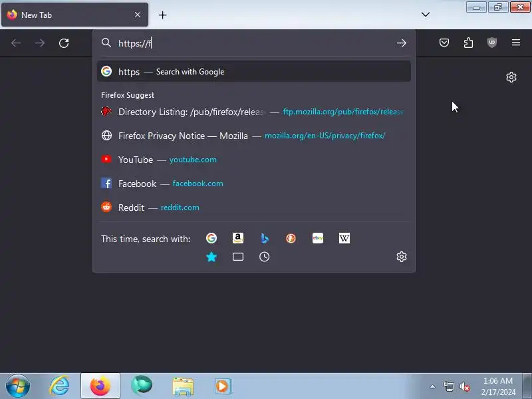Image resolution: width=532 pixels, height=399 pixels.
Task: Show hidden system tray icons arrow
Action: (433, 386)
